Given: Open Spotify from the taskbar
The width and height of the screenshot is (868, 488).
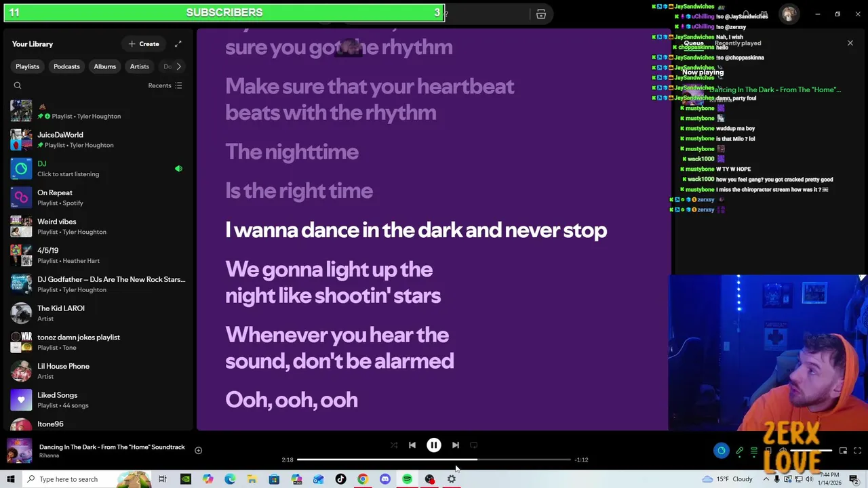Looking at the screenshot, I should [x=407, y=479].
